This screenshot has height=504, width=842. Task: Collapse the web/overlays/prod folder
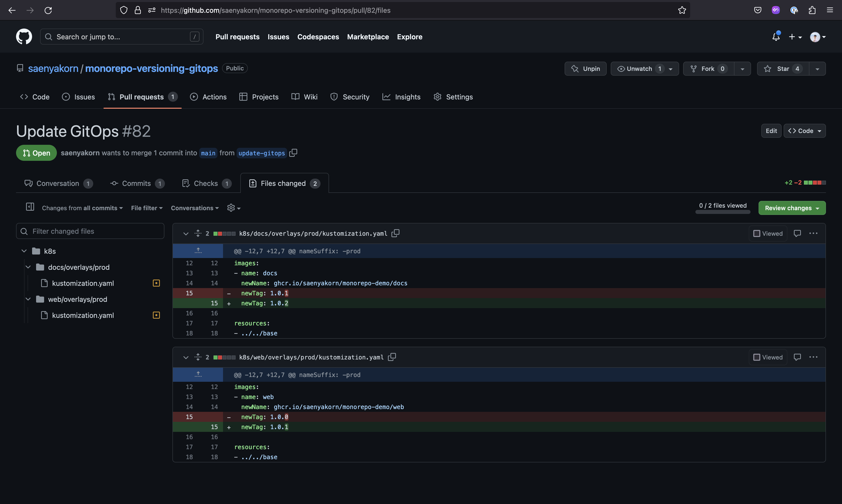(x=28, y=299)
